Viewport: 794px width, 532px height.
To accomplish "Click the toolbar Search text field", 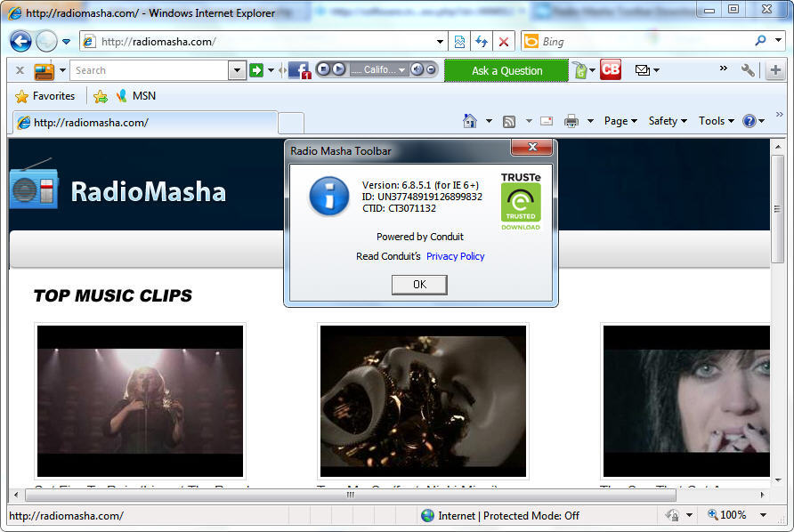I will (x=150, y=70).
